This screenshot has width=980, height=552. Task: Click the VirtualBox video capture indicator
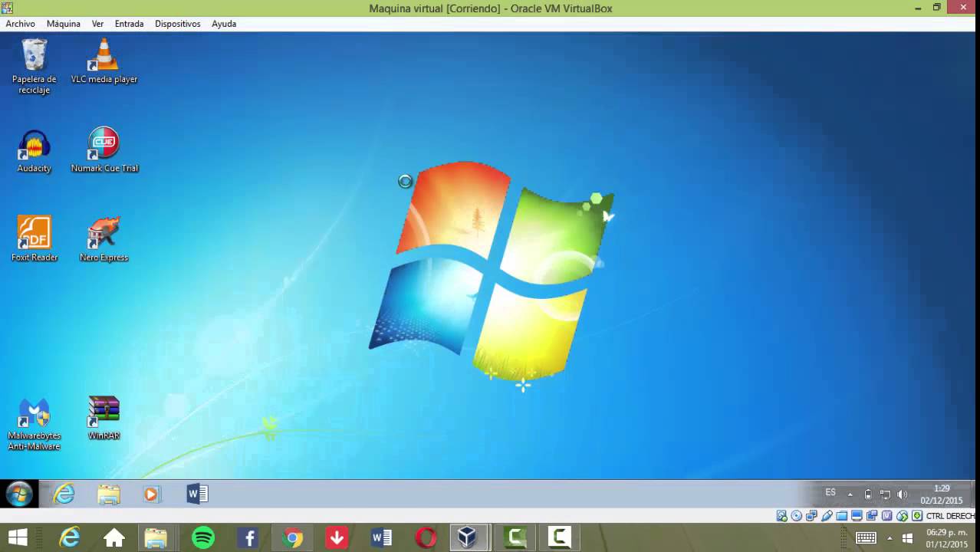(872, 516)
